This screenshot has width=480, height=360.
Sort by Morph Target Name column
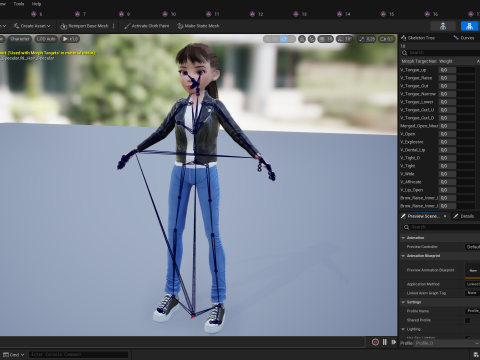pos(419,61)
